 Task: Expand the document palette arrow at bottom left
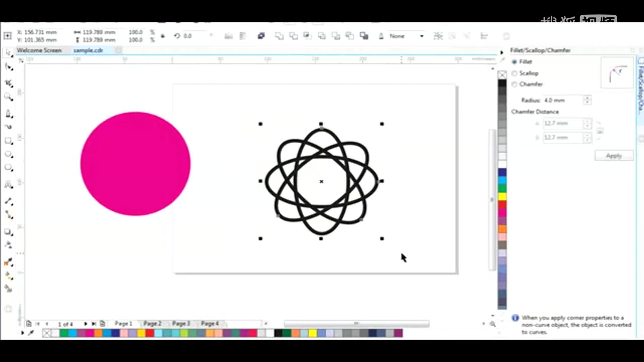[x=22, y=333]
